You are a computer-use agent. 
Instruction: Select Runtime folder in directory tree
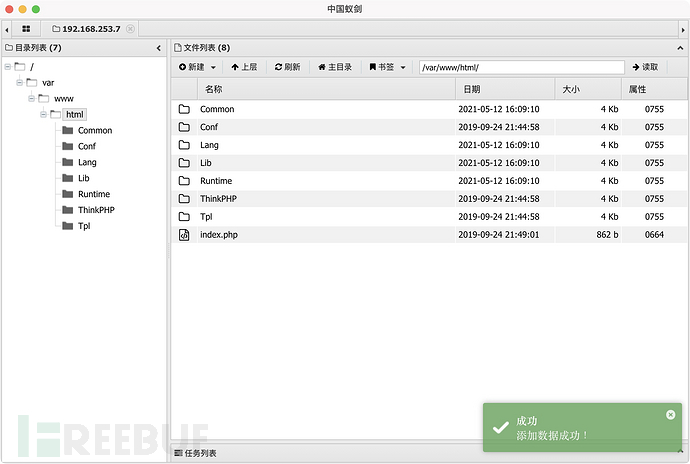pos(94,194)
